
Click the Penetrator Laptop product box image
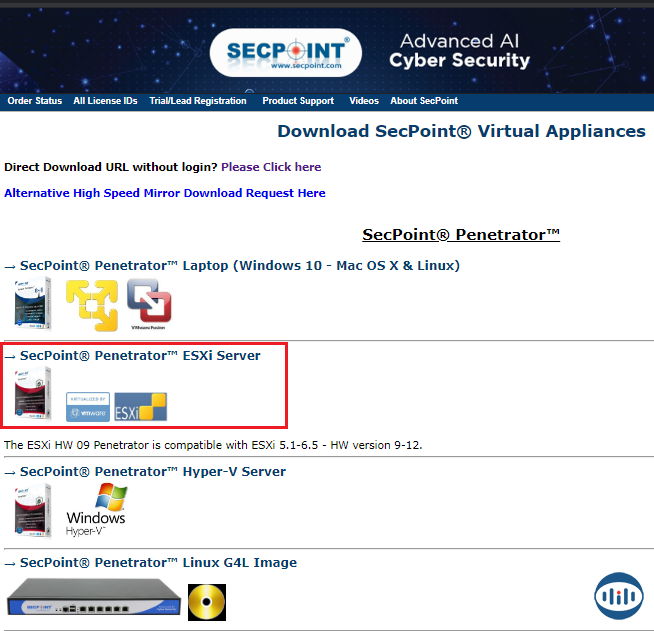click(x=33, y=303)
